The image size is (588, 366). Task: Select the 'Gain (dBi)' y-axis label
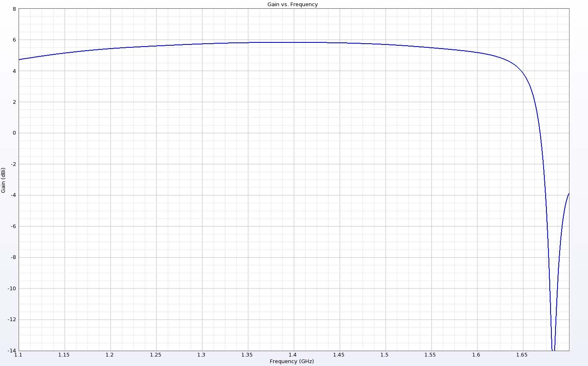tap(3, 180)
